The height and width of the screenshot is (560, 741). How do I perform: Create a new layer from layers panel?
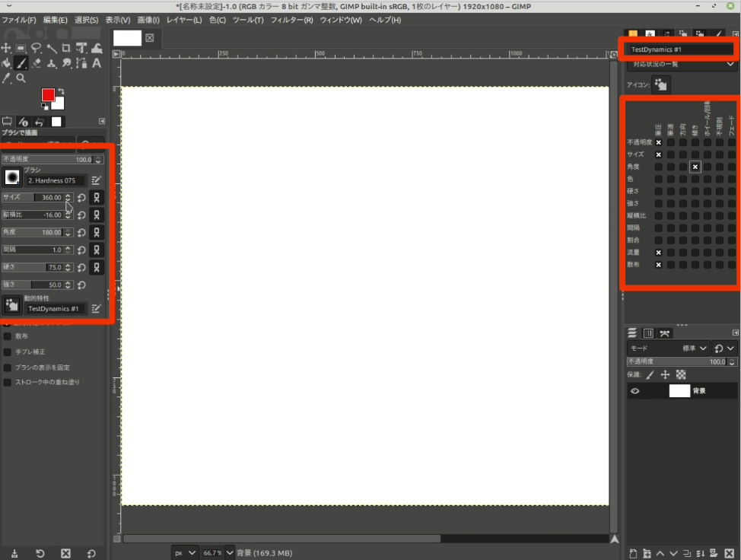[x=633, y=553]
